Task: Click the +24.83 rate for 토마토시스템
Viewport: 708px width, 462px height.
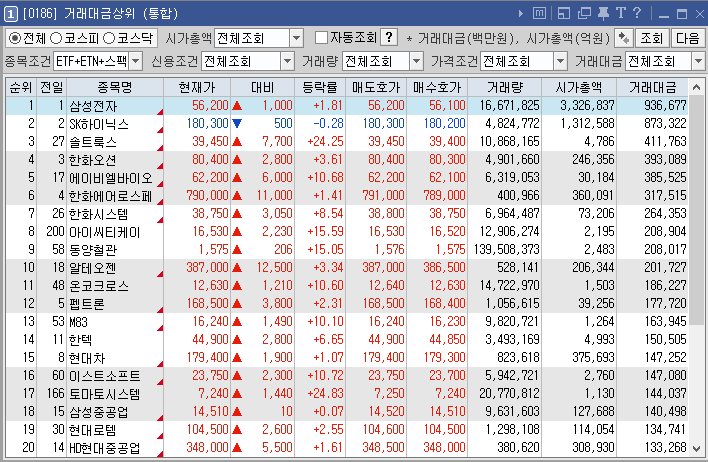Action: click(x=325, y=393)
